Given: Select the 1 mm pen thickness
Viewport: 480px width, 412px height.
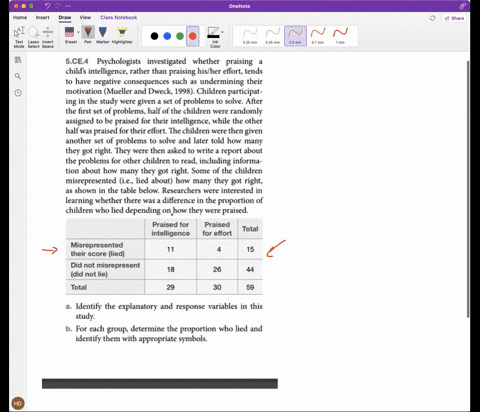Looking at the screenshot, I should 340,36.
